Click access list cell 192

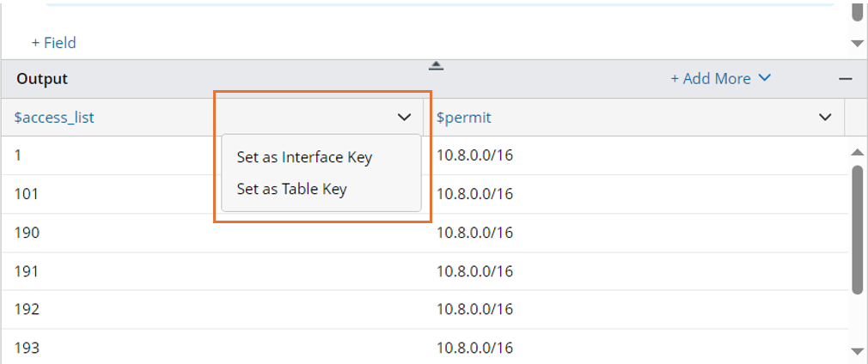pos(27,309)
